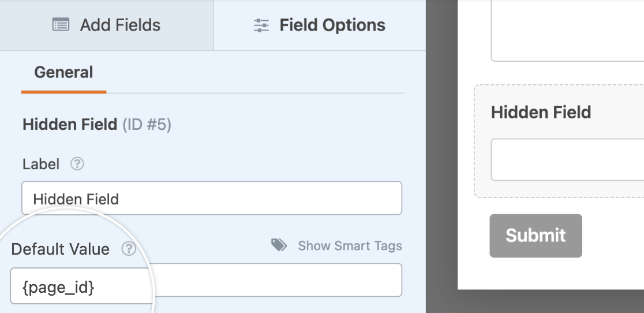Screen dimensions: 644x313
Task: Click the dark gray area beside the form
Action: [x=441, y=173]
